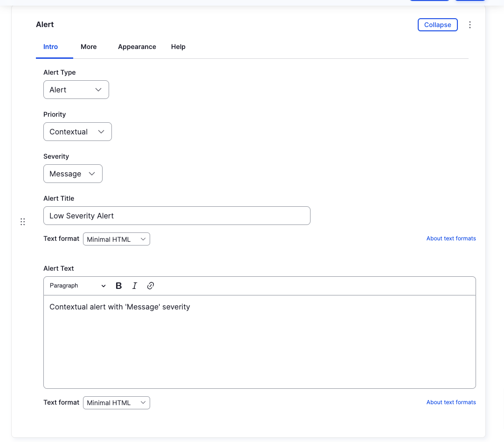Screen dimensions: 504x442
Task: Click inside the Alert Title field
Action: coord(177,216)
